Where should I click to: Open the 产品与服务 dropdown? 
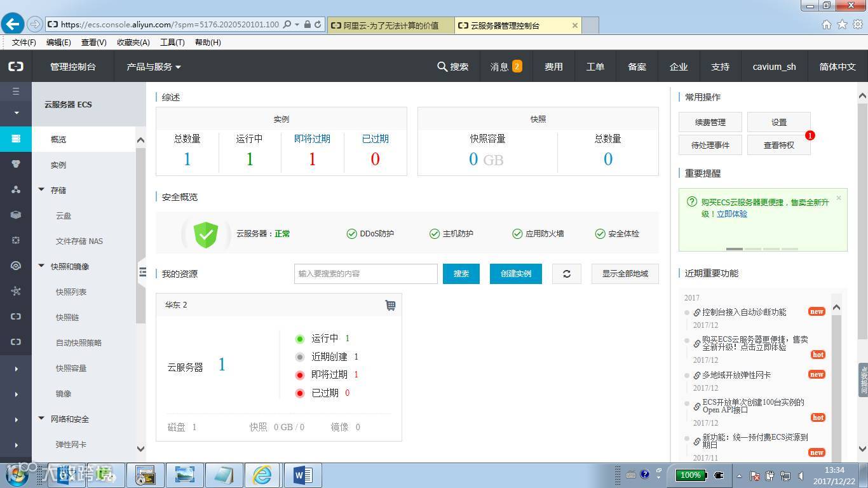tap(154, 67)
